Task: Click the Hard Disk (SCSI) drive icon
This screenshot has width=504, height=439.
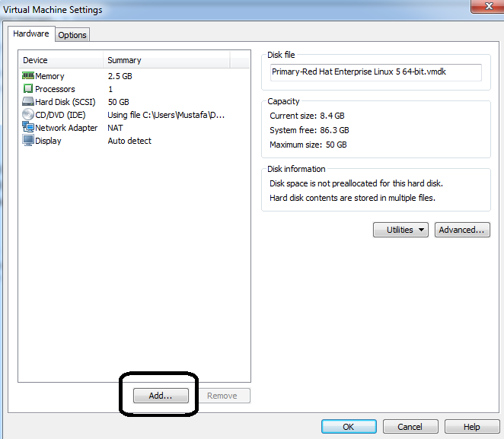Action: click(x=28, y=102)
